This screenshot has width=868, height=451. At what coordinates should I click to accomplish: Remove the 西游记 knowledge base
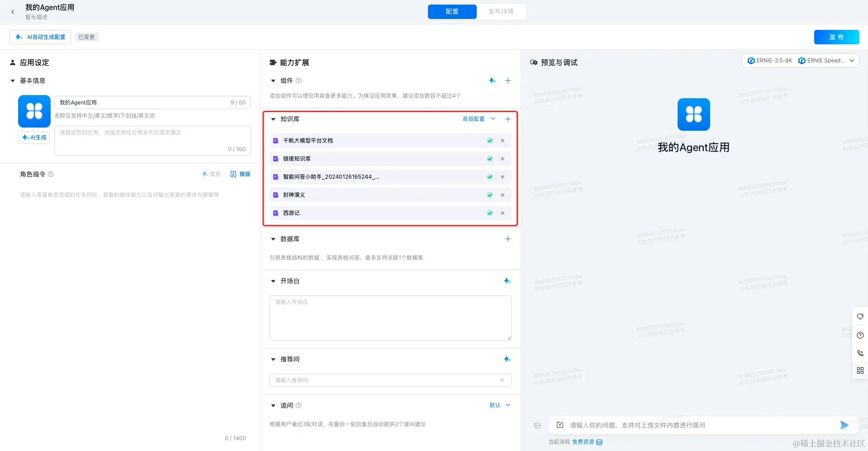tap(503, 213)
